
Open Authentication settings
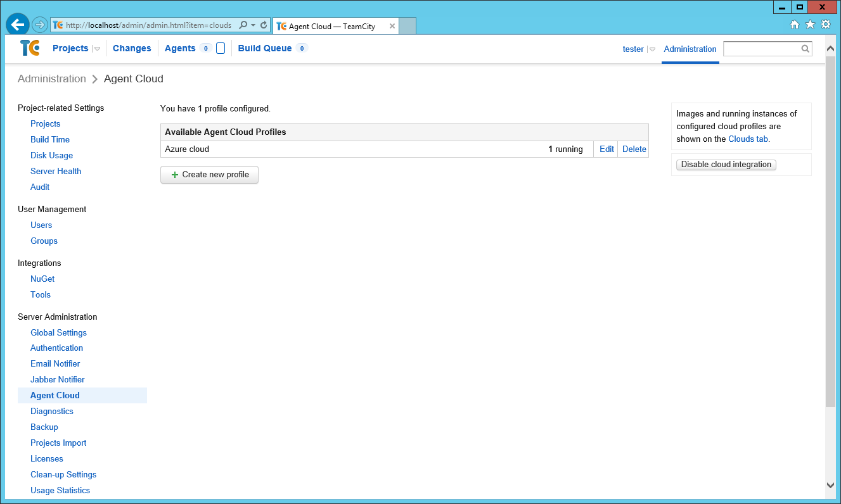tap(56, 348)
